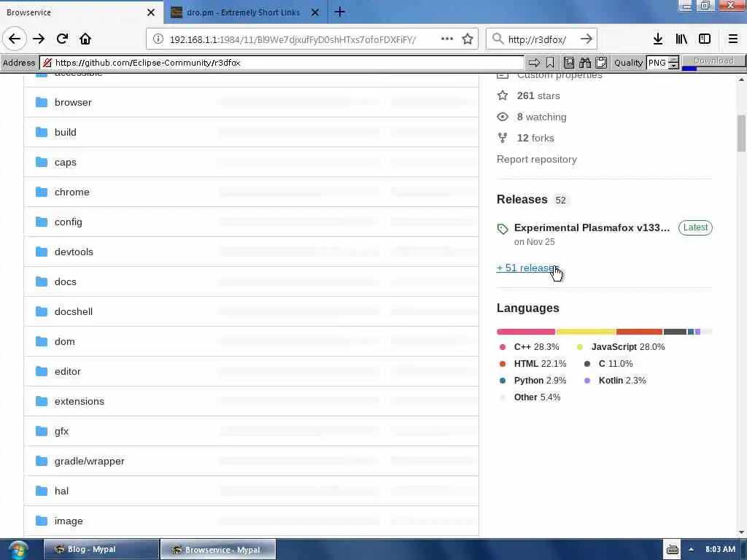
Task: Increase Quality with the up stepper
Action: pyautogui.click(x=673, y=60)
